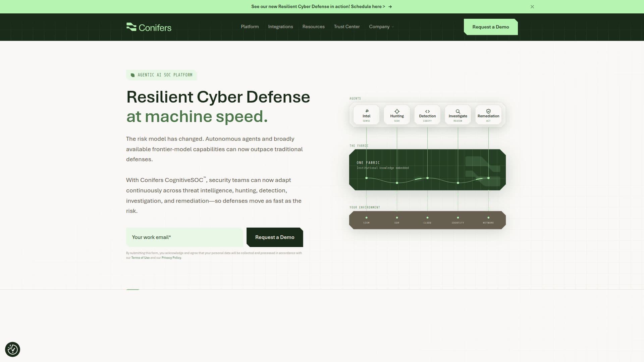Open the cookie preferences icon
Viewport: 644px width, 362px height.
(x=13, y=349)
